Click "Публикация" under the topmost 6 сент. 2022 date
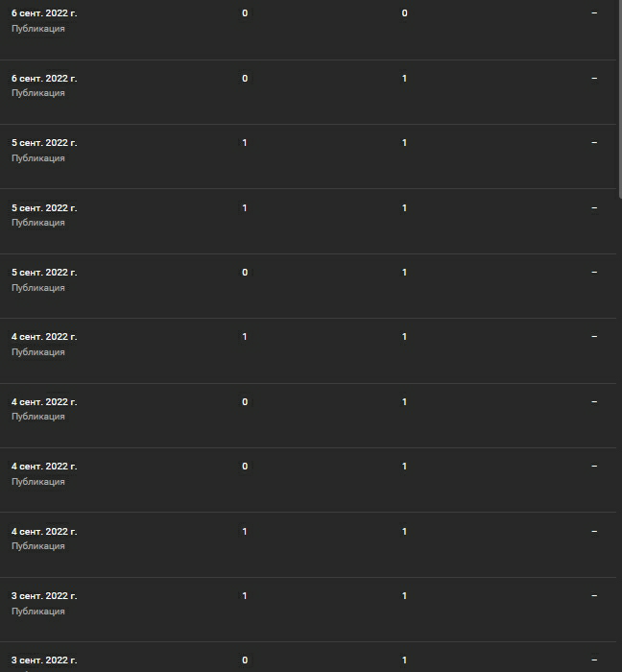The height and width of the screenshot is (672, 622). (x=38, y=29)
